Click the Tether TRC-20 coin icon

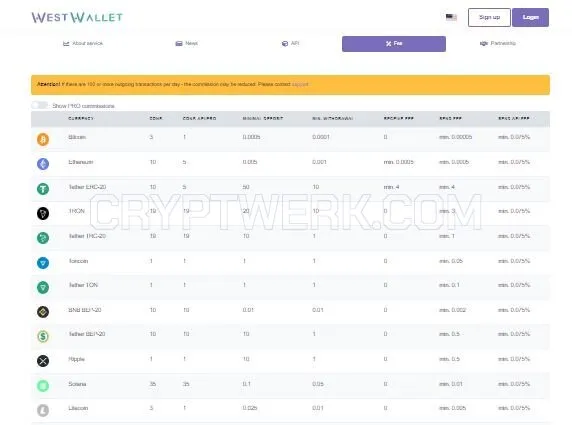43,238
